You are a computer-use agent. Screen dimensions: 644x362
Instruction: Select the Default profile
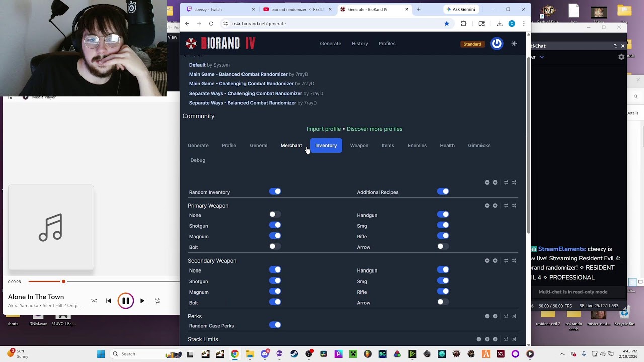pos(197,65)
